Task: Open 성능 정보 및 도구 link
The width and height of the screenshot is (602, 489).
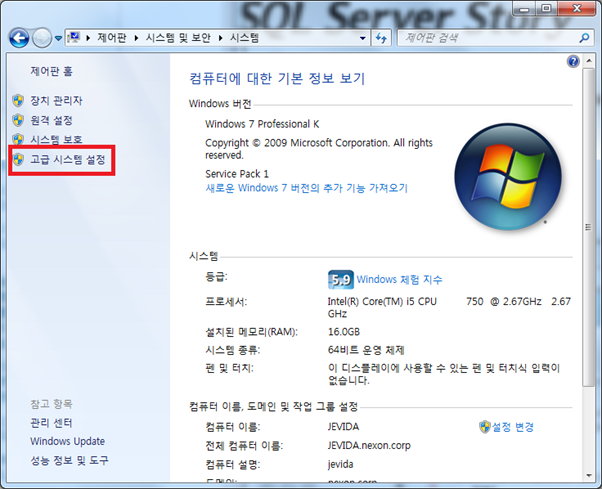Action: click(x=69, y=460)
